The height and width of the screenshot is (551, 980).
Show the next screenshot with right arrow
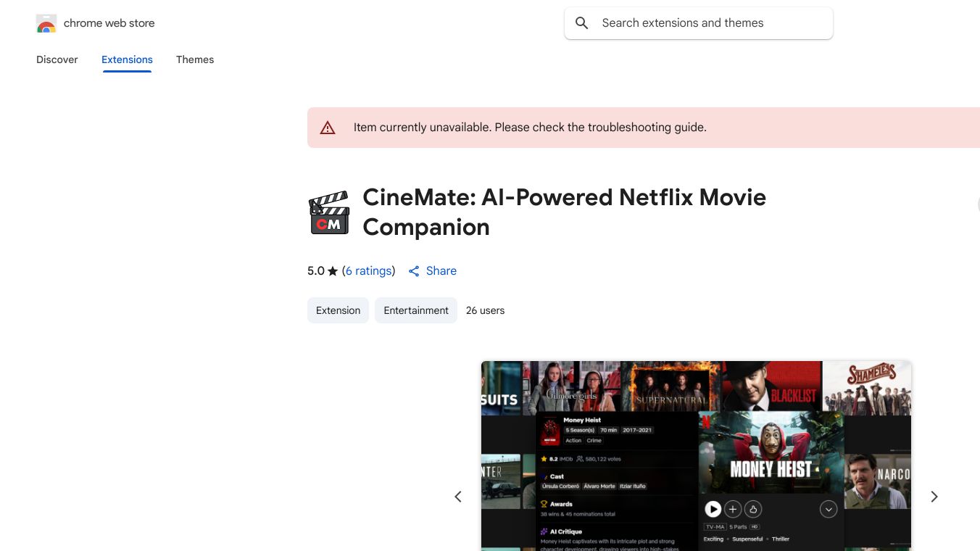[x=934, y=497]
